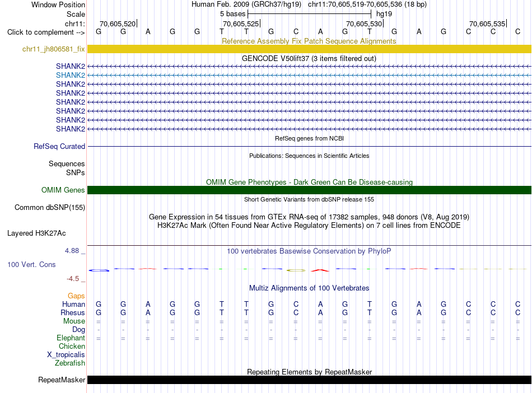532x393 pixels.
Task: Click the first SHANK2 transcript arrow line
Action: 309,66
